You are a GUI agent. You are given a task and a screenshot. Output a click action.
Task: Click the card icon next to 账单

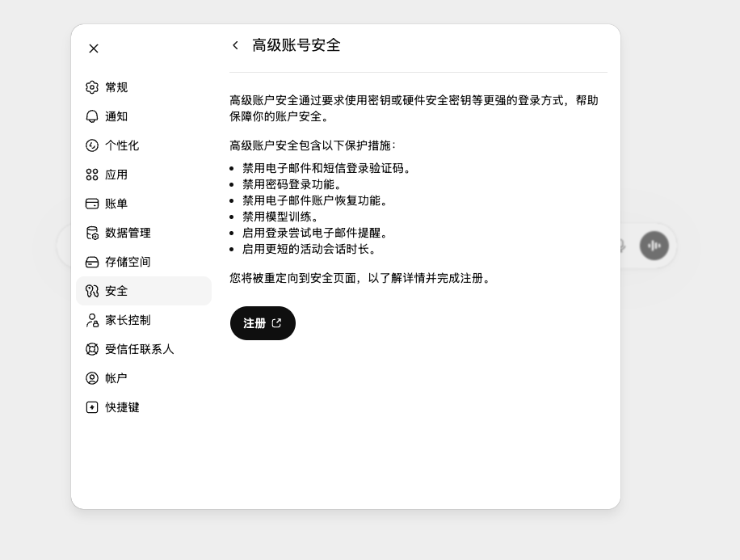pos(92,204)
